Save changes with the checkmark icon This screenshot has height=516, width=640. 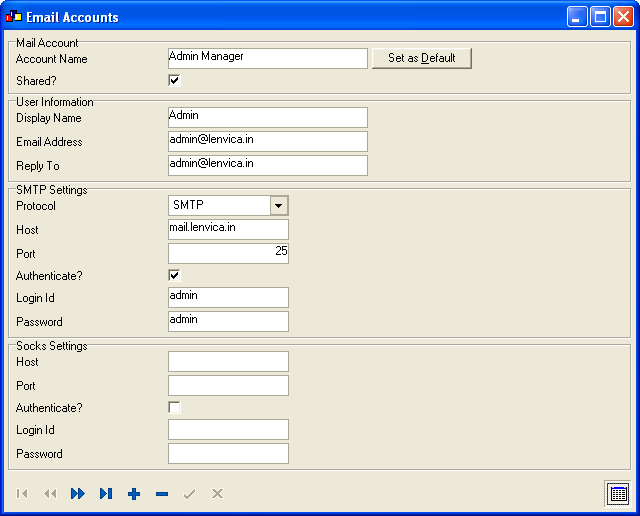189,494
